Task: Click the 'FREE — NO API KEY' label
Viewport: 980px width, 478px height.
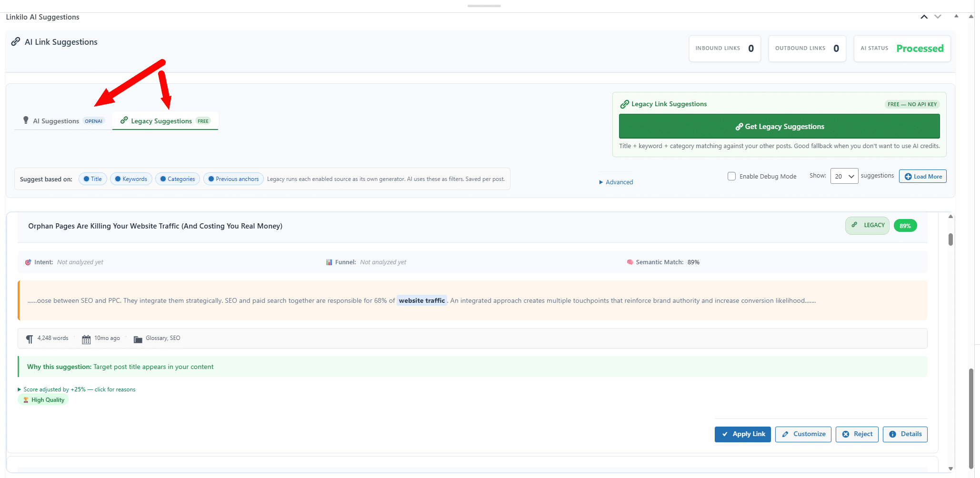Action: click(x=912, y=104)
